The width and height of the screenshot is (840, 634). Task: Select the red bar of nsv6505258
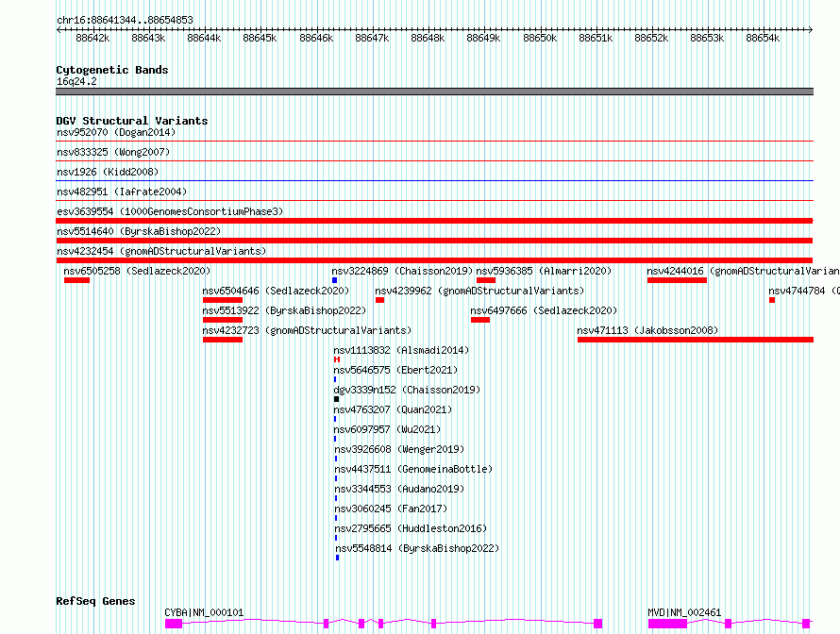(x=76, y=280)
